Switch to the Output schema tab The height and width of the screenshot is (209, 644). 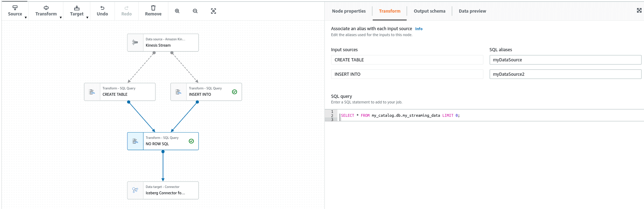[429, 11]
